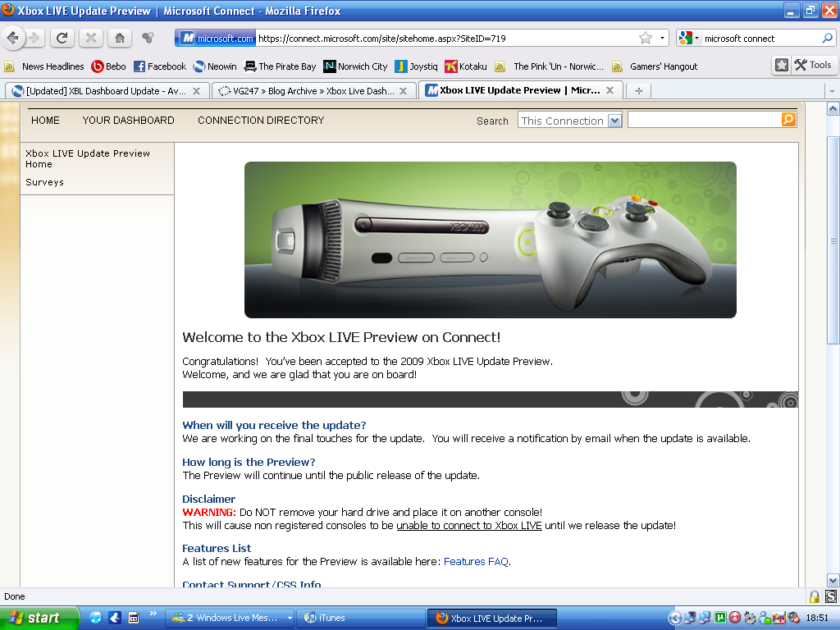Open the Kotaku bookmark
The height and width of the screenshot is (630, 840).
click(466, 66)
